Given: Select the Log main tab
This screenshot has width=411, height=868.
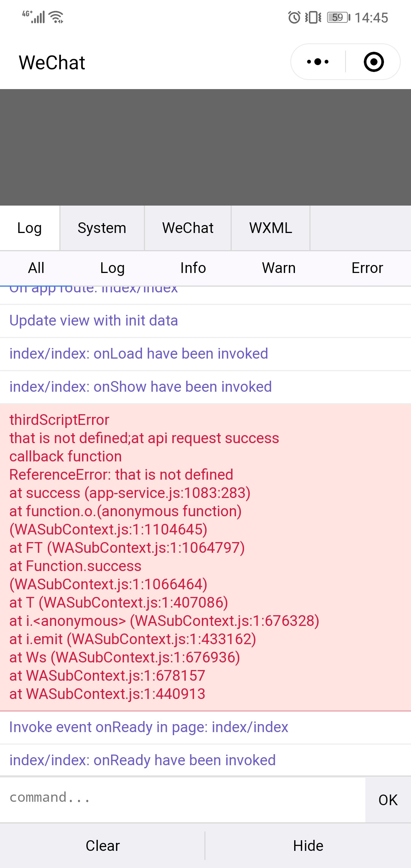Looking at the screenshot, I should point(30,228).
